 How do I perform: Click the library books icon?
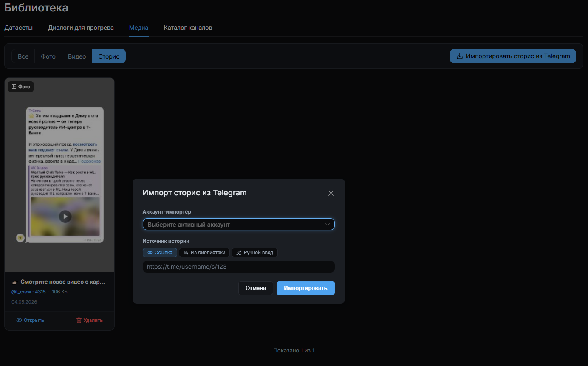186,253
